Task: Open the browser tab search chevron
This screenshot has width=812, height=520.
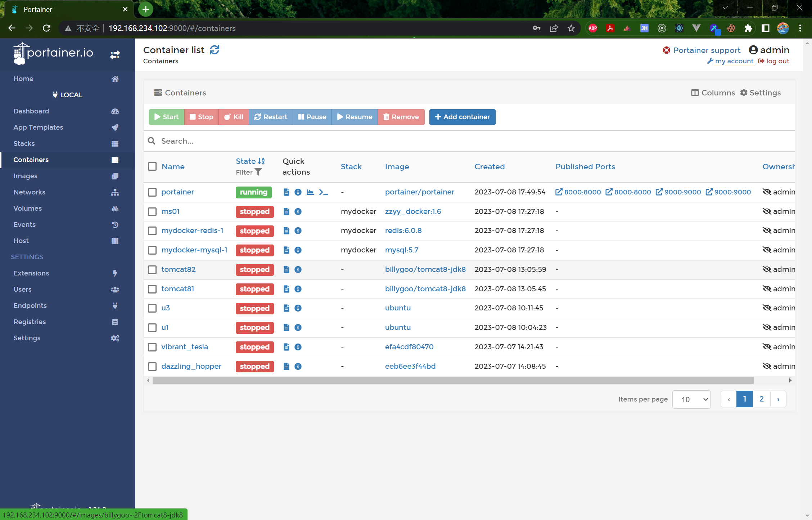Action: coord(725,8)
